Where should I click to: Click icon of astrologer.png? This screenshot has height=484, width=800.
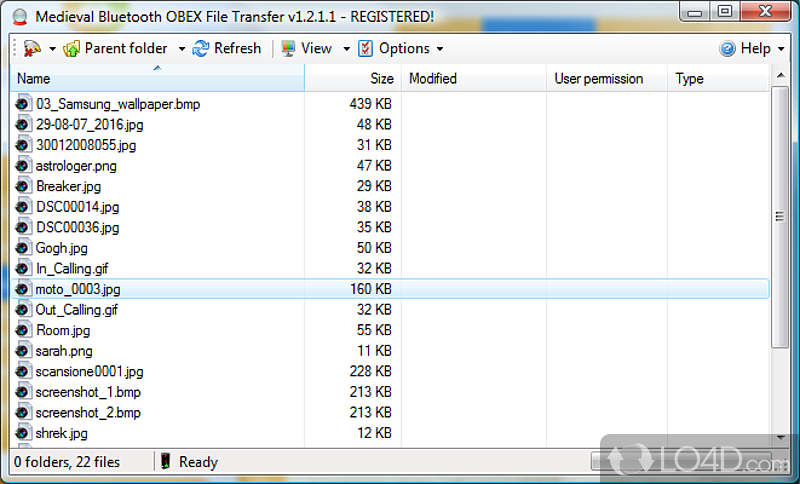(x=22, y=166)
